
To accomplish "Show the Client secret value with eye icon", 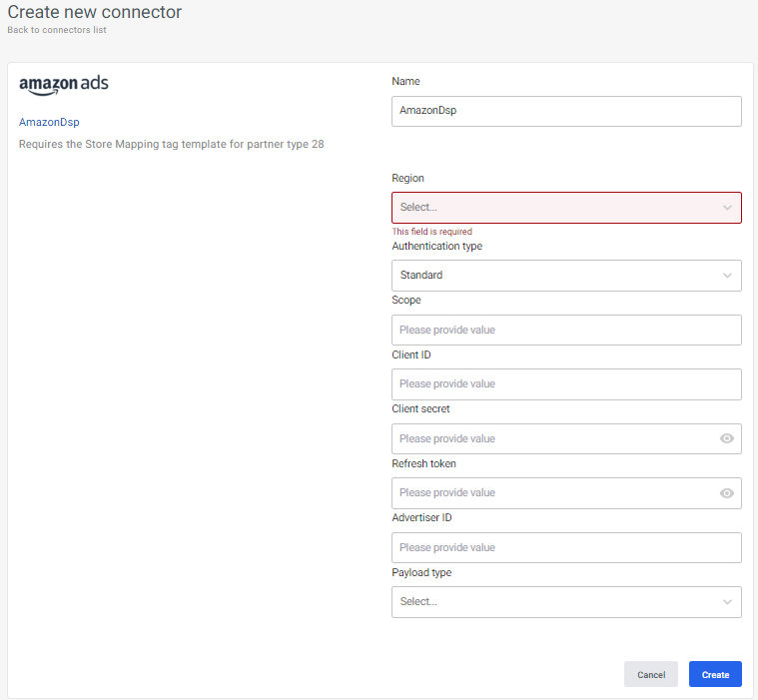I will click(x=727, y=438).
